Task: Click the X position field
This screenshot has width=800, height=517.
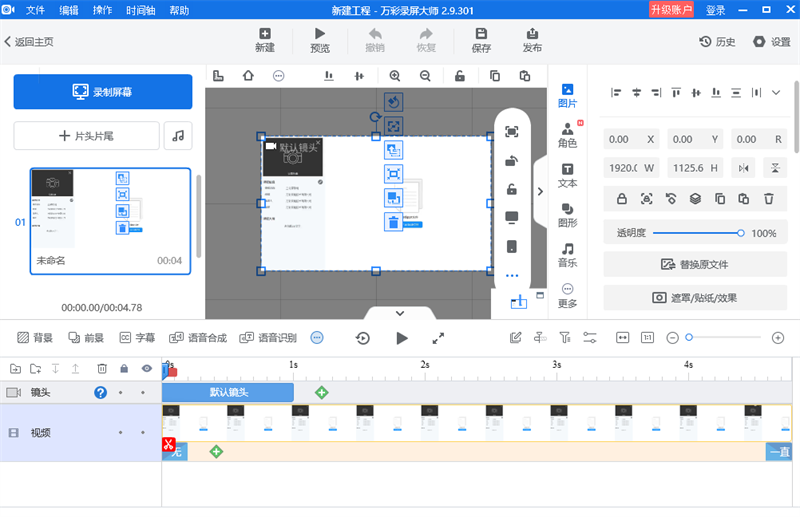Action: 631,139
